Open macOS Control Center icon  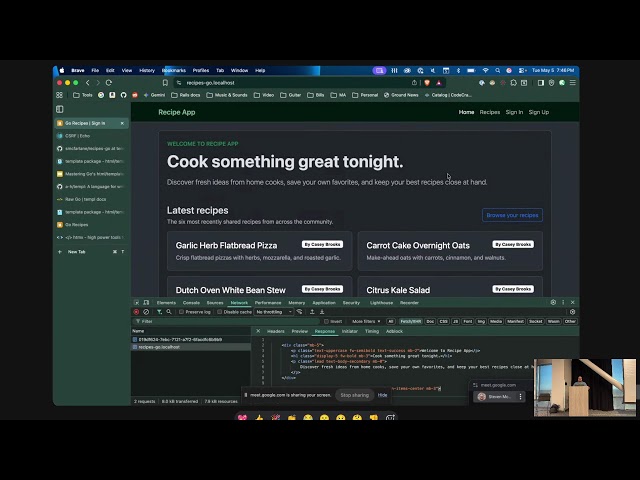pos(522,71)
